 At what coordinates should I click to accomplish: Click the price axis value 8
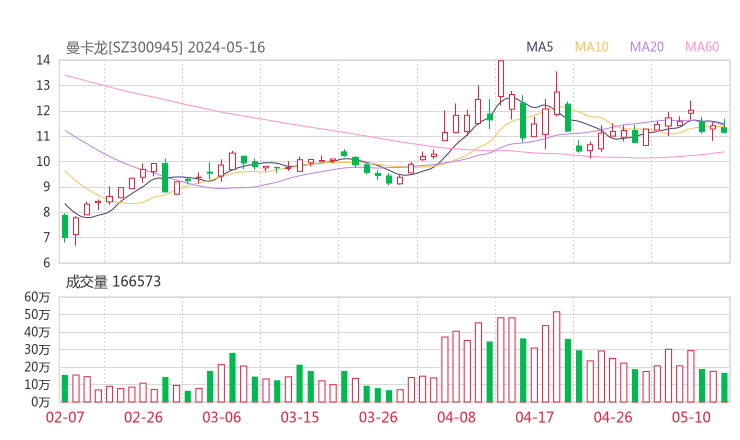tap(46, 212)
